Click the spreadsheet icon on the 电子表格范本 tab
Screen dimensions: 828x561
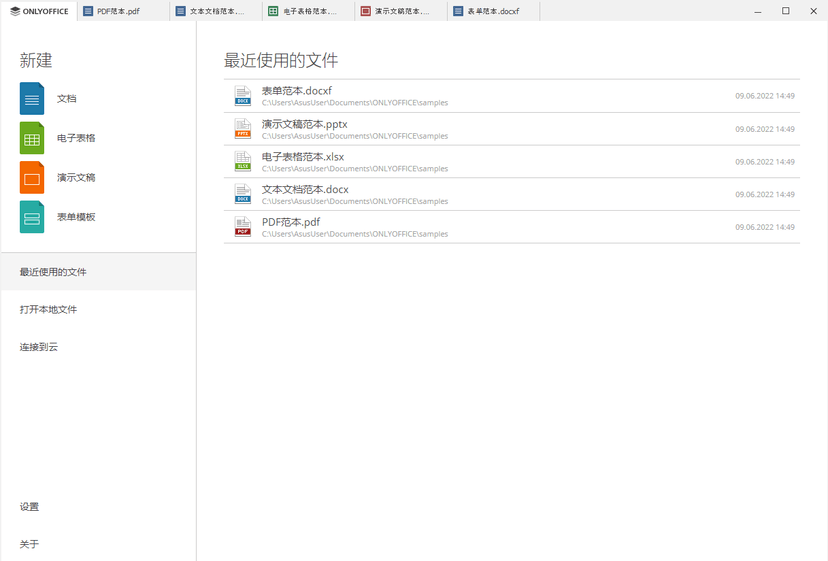point(273,11)
